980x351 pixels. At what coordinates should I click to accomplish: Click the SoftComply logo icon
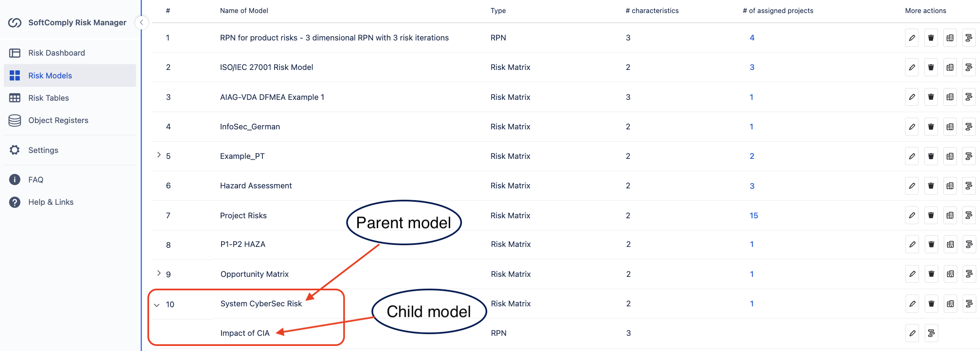(x=15, y=23)
